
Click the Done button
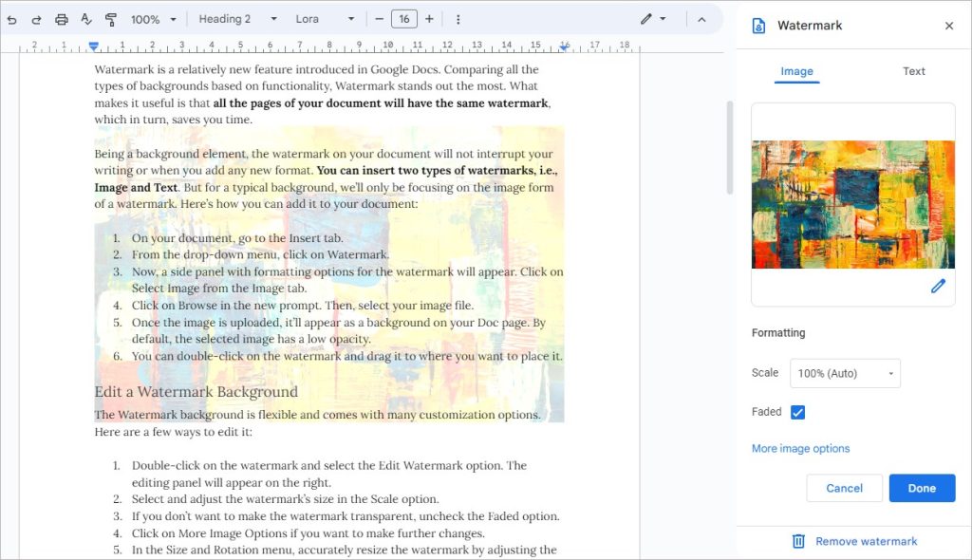922,488
